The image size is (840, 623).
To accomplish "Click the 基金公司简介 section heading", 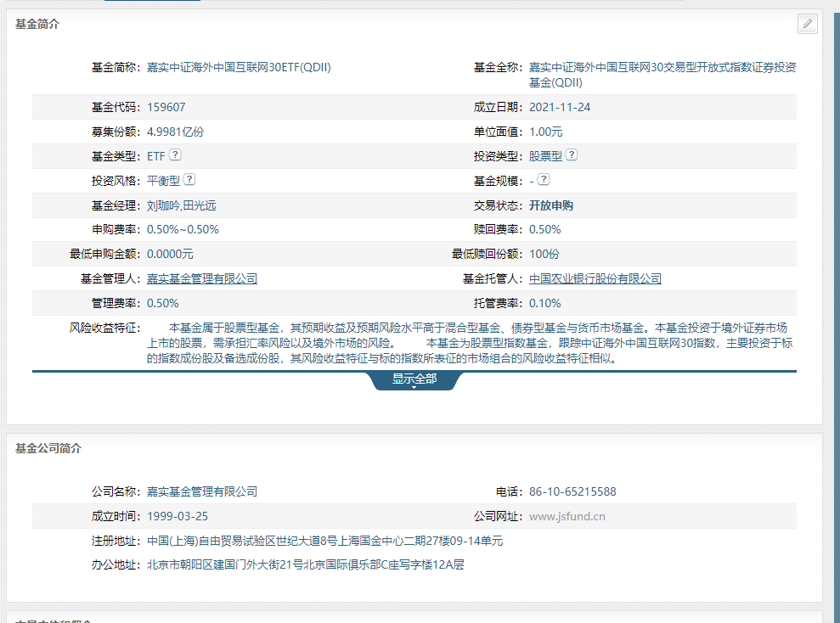I will 48,448.
